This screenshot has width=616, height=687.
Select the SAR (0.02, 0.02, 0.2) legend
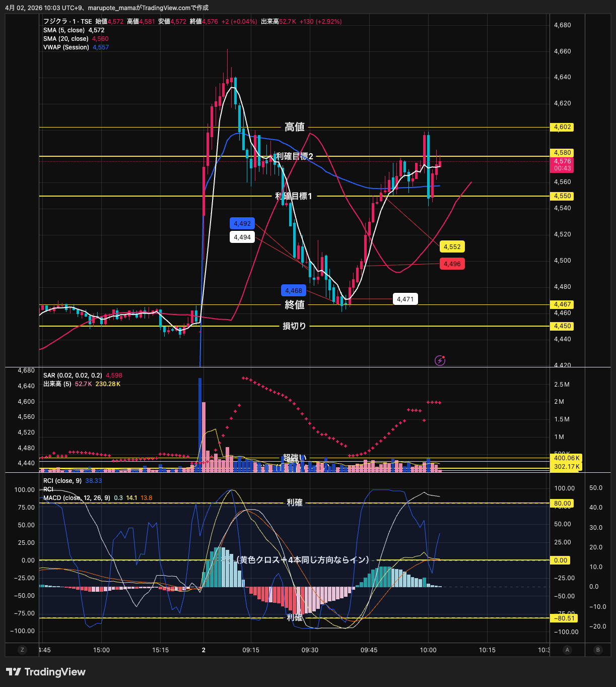(73, 376)
